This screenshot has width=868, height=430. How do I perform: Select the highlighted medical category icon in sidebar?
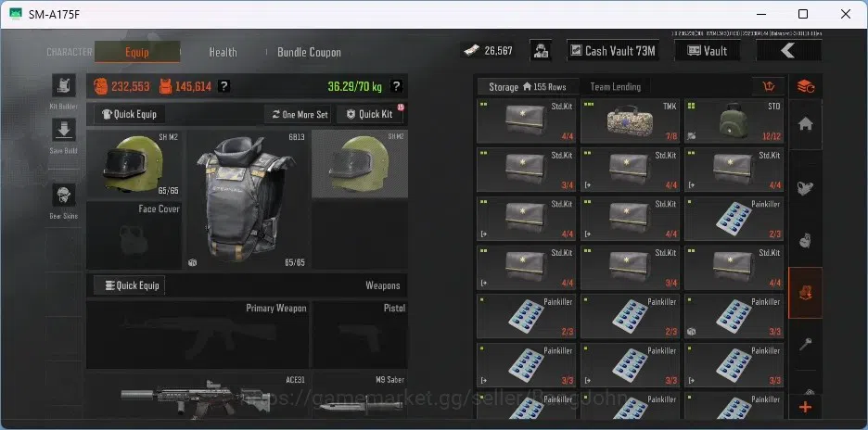tap(806, 293)
